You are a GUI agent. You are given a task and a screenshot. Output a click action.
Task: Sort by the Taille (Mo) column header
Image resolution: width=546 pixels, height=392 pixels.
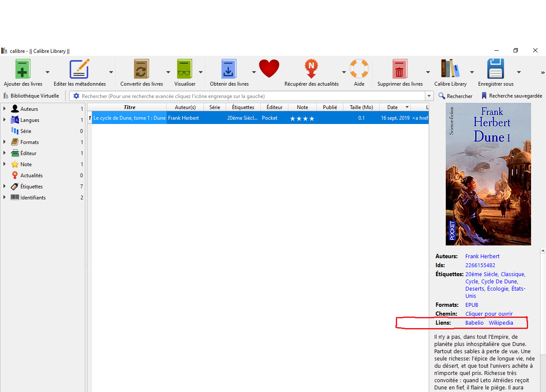point(361,107)
